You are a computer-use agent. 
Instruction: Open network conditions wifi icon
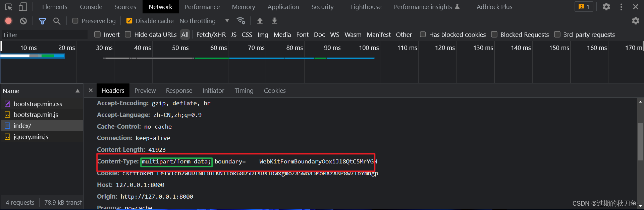[x=241, y=21]
